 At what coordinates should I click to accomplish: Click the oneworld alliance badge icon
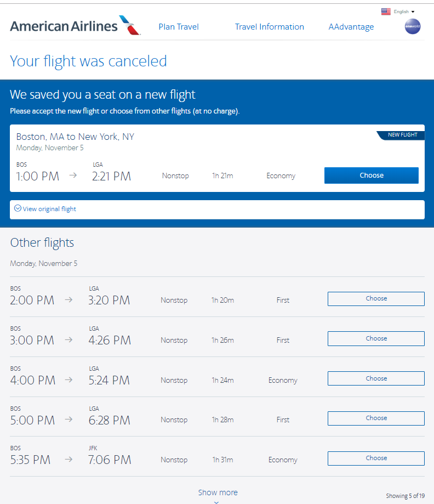point(413,26)
